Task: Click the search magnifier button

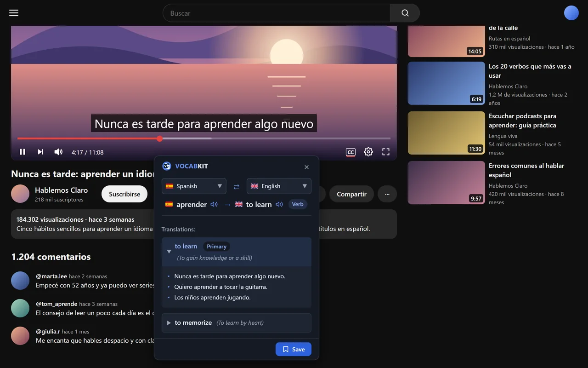Action: click(x=405, y=13)
